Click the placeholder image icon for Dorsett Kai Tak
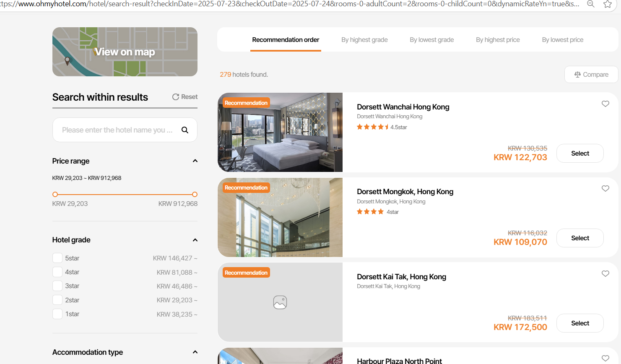The width and height of the screenshot is (621, 364). coord(280,302)
